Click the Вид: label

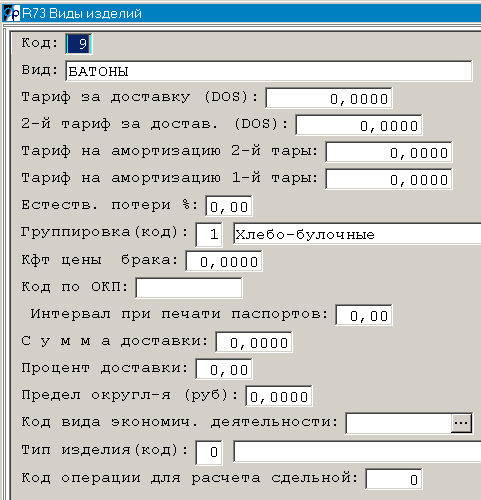(x=40, y=70)
